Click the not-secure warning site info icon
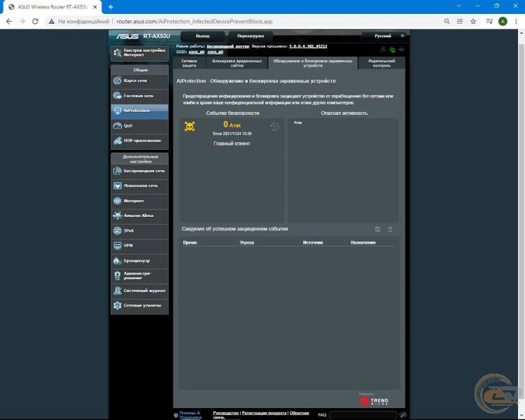525x420 pixels. pyautogui.click(x=51, y=22)
